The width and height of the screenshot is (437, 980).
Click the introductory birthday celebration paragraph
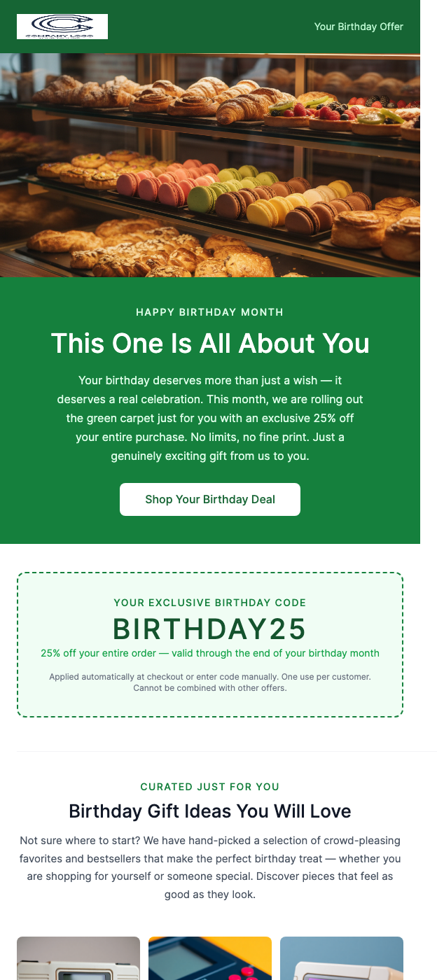pos(209,418)
